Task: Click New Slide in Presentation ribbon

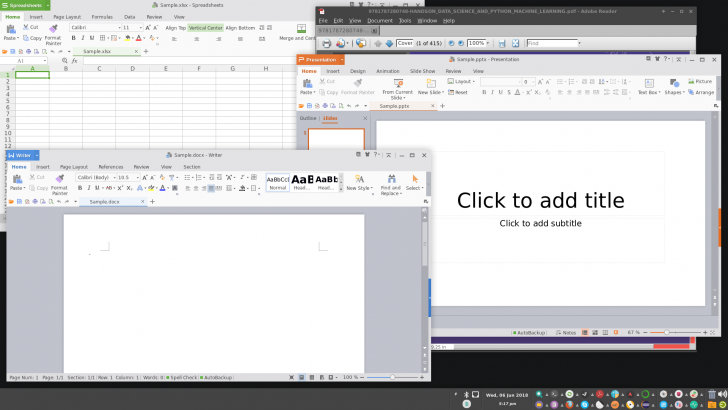Action: point(431,87)
